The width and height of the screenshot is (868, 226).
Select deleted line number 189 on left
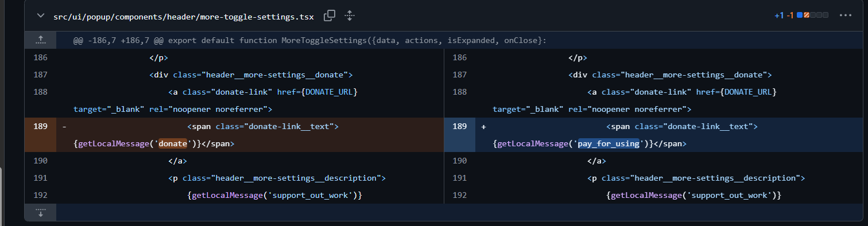(x=40, y=126)
